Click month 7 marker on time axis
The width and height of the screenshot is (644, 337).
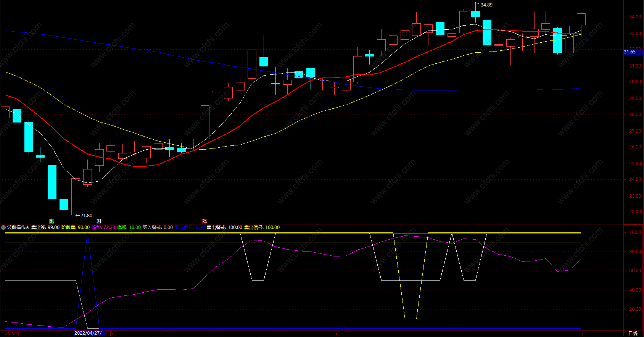coord(582,334)
